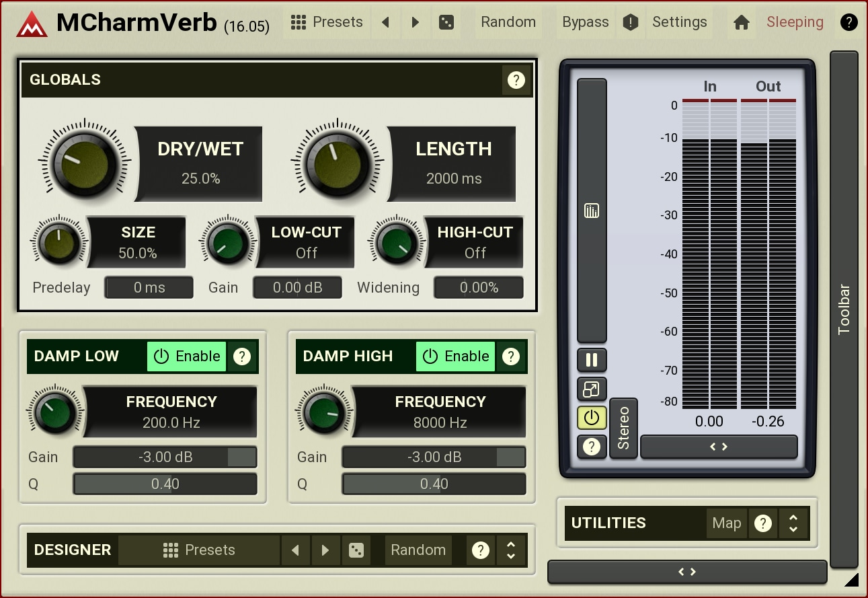Image resolution: width=868 pixels, height=598 pixels.
Task: Click the Damp Low 200.0 Hz display
Action: (x=171, y=422)
